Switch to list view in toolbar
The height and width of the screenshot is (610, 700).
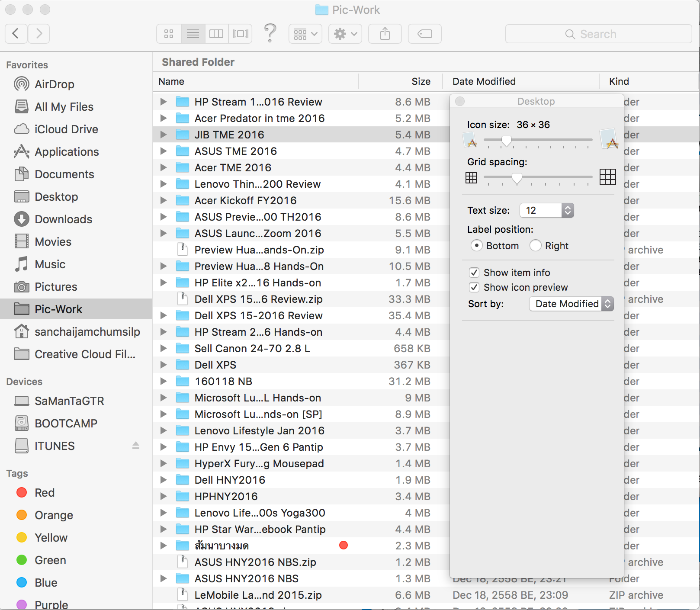coord(193,34)
